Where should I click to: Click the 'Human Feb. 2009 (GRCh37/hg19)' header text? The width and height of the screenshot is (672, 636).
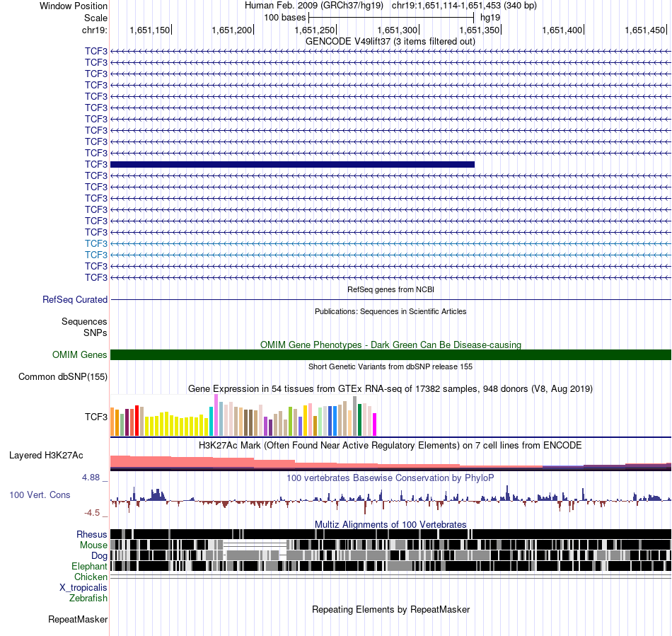click(315, 6)
